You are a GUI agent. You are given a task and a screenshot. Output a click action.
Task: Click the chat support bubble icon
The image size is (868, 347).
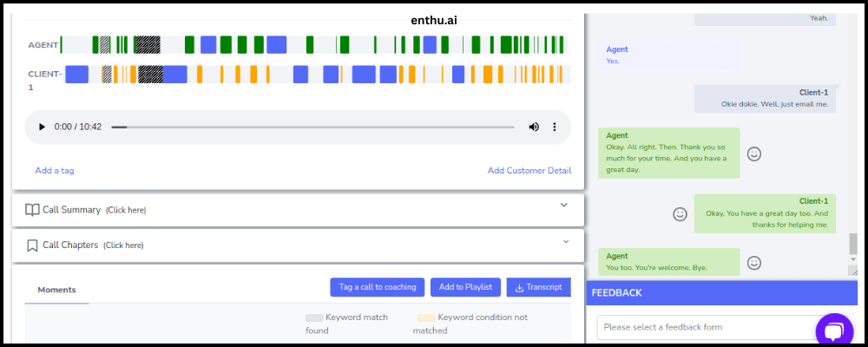click(x=834, y=331)
